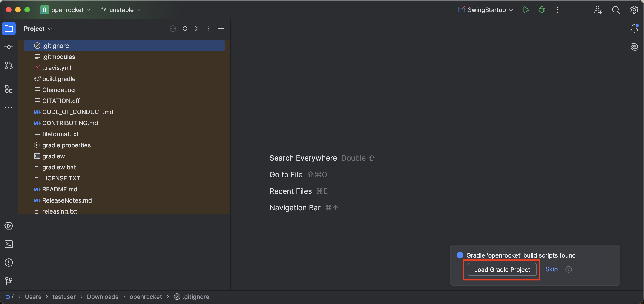644x304 pixels.
Task: Click the Load Gradle Project button
Action: 502,269
